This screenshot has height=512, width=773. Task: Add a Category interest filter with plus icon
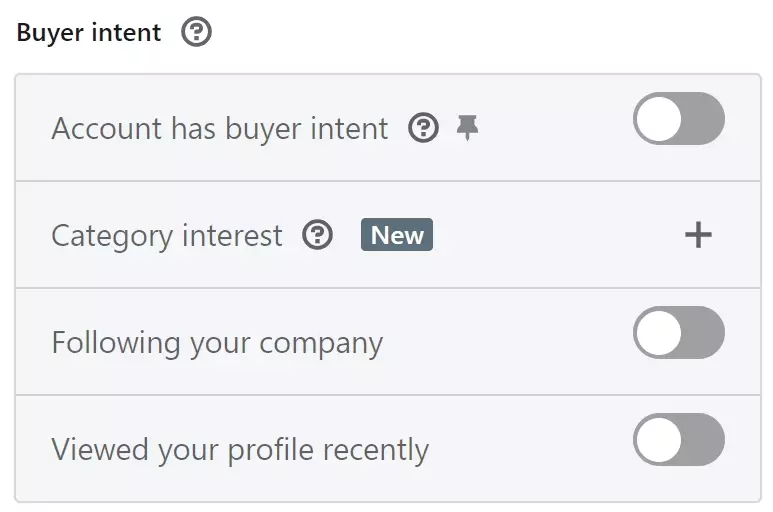(x=698, y=235)
